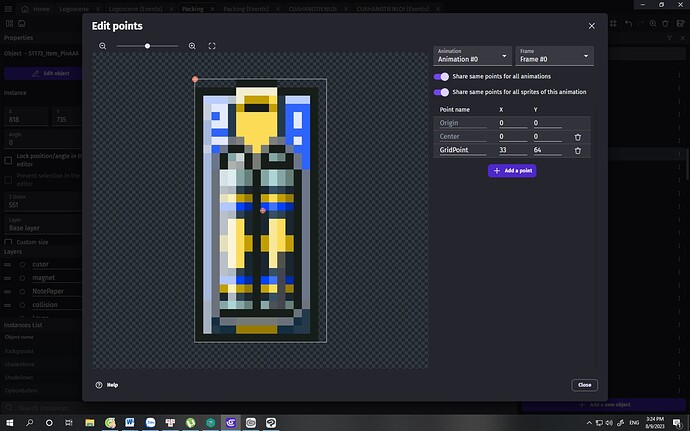Click the Add a point button
This screenshot has height=431, width=690.
pos(512,171)
